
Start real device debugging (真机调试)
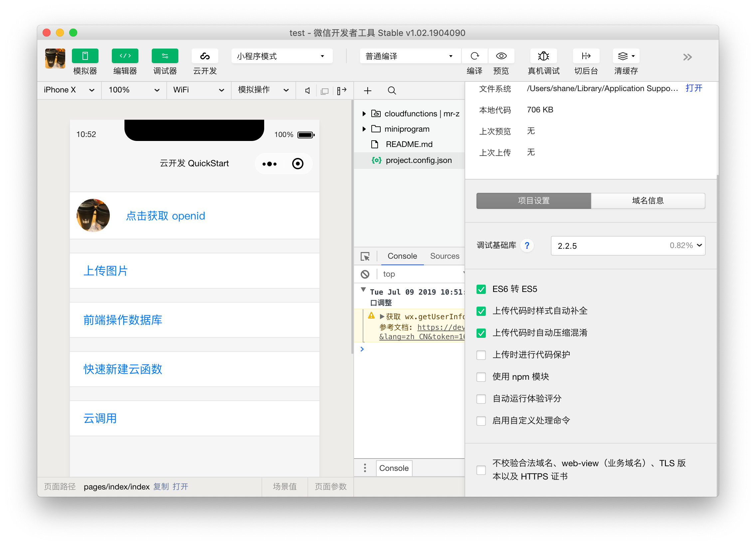544,56
